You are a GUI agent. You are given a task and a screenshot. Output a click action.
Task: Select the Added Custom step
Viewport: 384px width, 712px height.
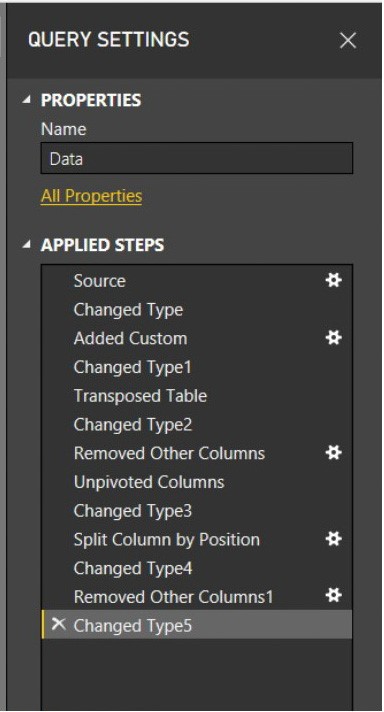point(197,338)
